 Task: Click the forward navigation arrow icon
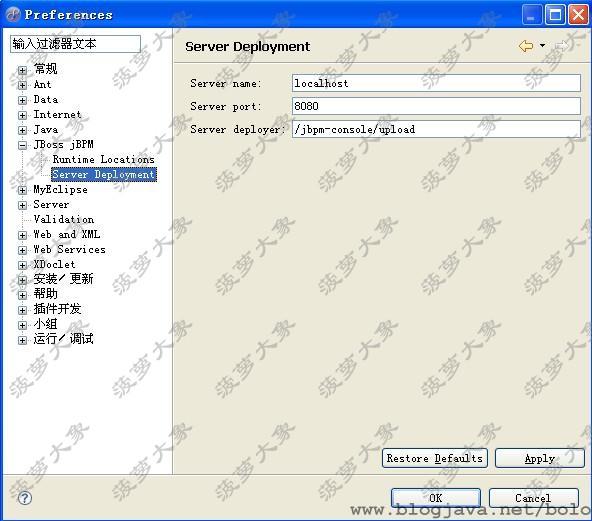tap(562, 46)
